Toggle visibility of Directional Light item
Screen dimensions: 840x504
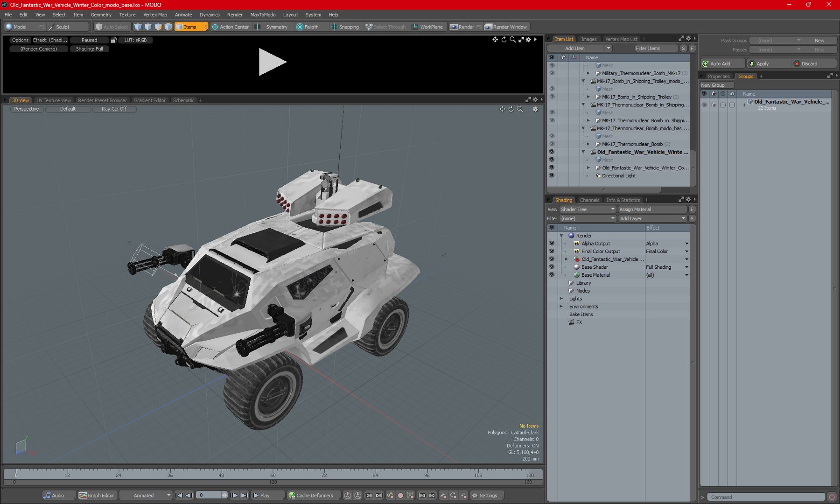[x=552, y=176]
